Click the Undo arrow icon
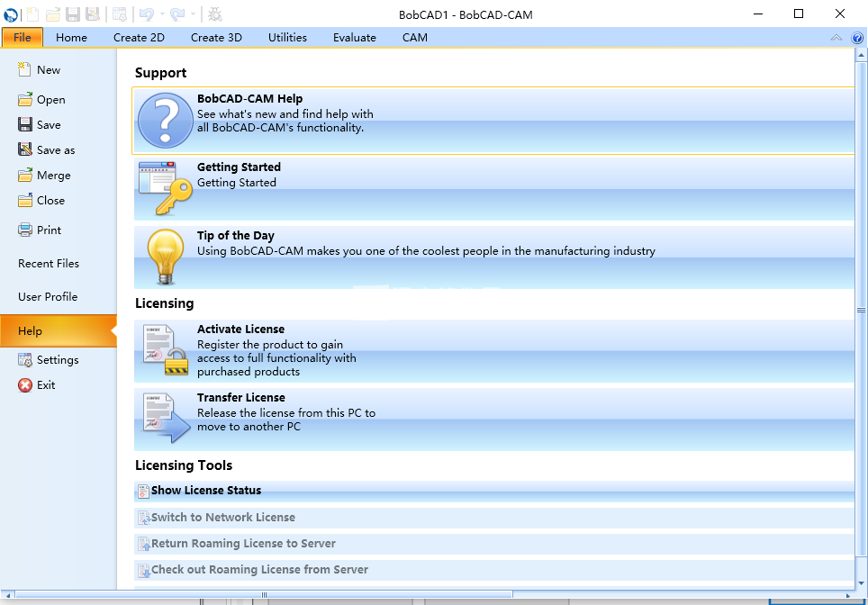This screenshot has width=868, height=605. [147, 14]
